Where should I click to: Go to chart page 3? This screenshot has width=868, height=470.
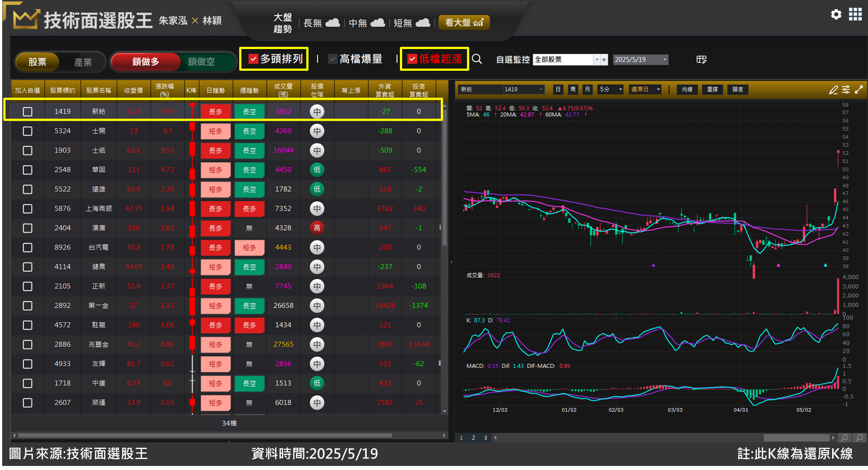(x=485, y=438)
